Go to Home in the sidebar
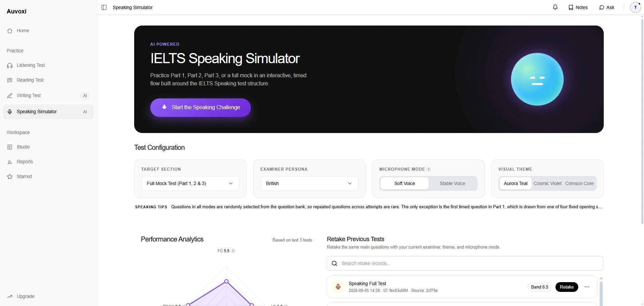 (x=48, y=31)
